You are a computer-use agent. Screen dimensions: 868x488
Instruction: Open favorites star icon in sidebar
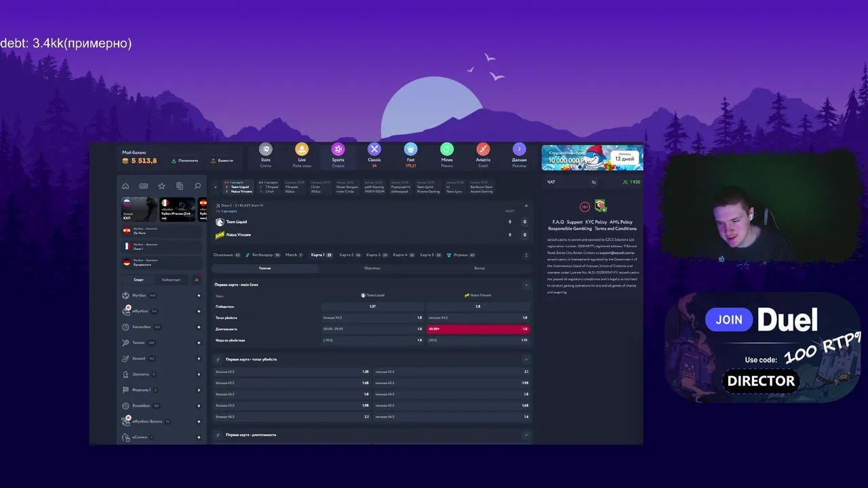tap(161, 186)
